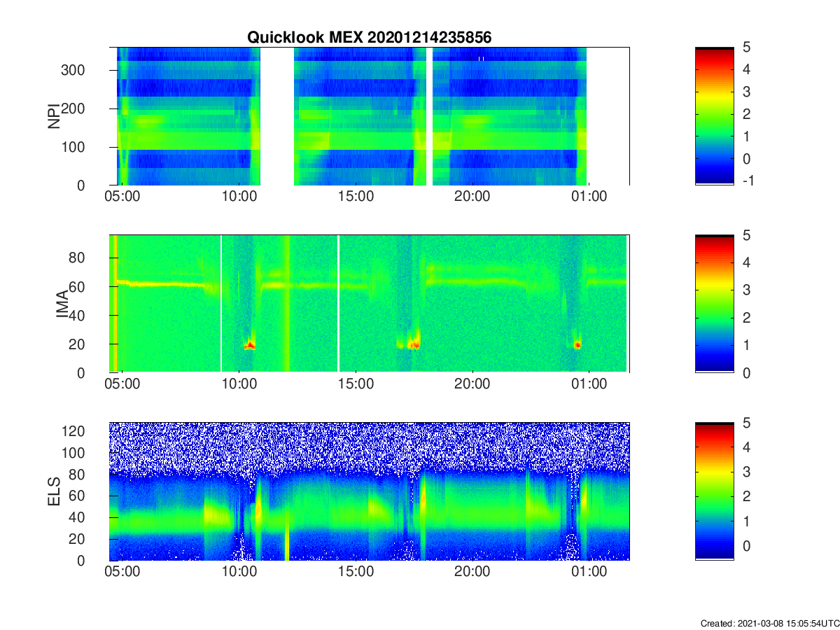Click the 20:00 time label under NPI plot
The image size is (840, 630).
[x=472, y=198]
